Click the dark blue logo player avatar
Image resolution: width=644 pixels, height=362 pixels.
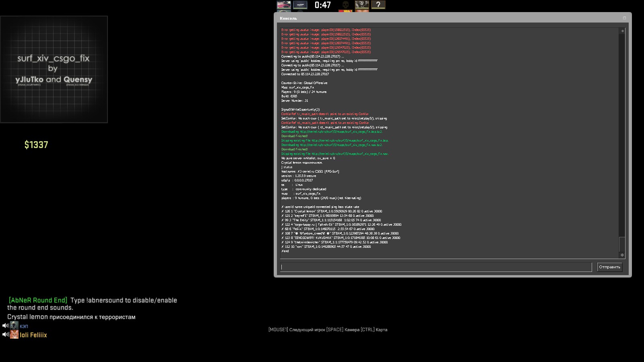300,5
